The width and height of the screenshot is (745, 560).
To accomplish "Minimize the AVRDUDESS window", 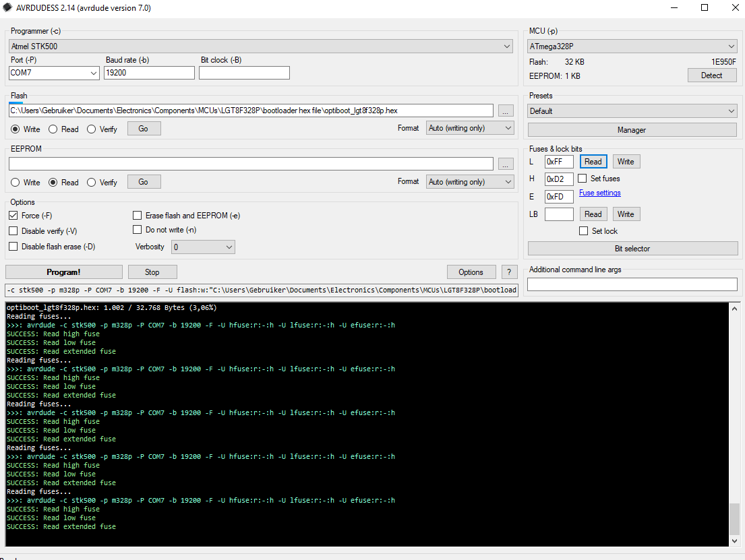I will pos(675,7).
